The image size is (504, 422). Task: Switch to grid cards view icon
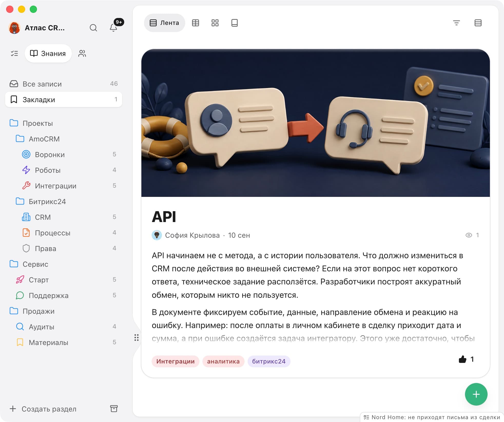pyautogui.click(x=215, y=23)
